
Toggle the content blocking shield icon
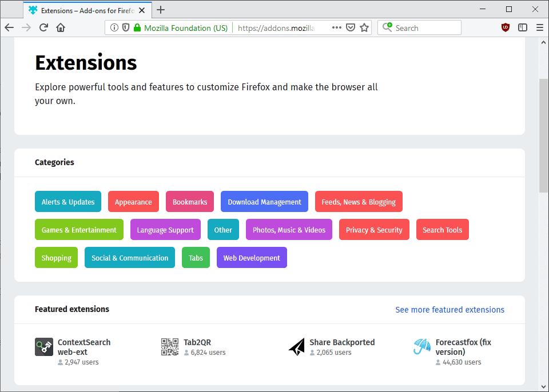(126, 27)
